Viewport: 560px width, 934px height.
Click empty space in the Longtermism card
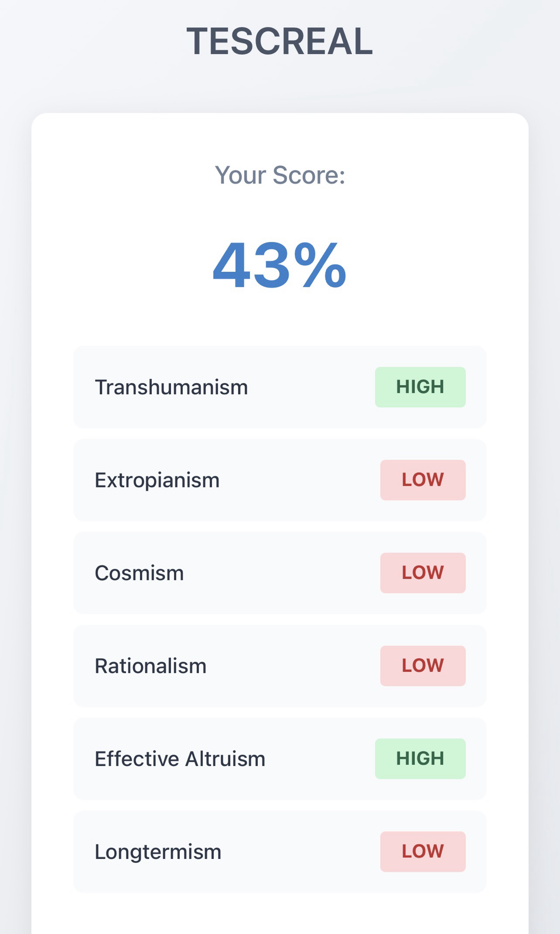[x=299, y=852]
